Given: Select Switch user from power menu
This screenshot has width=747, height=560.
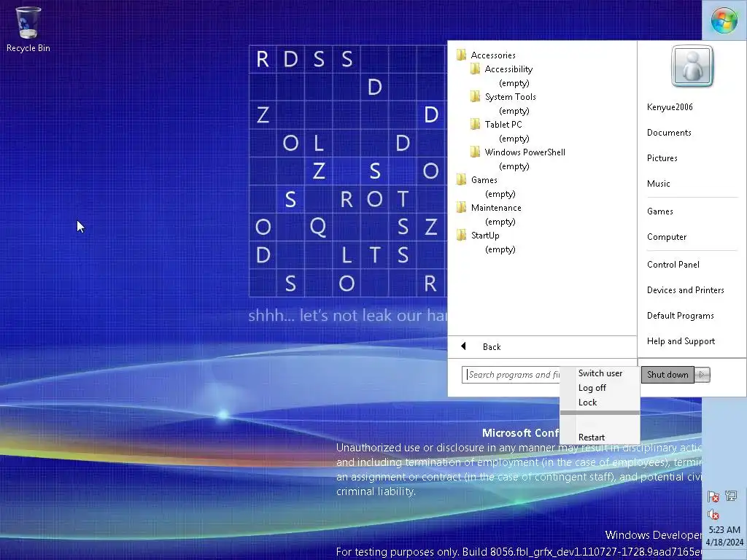Looking at the screenshot, I should 600,373.
